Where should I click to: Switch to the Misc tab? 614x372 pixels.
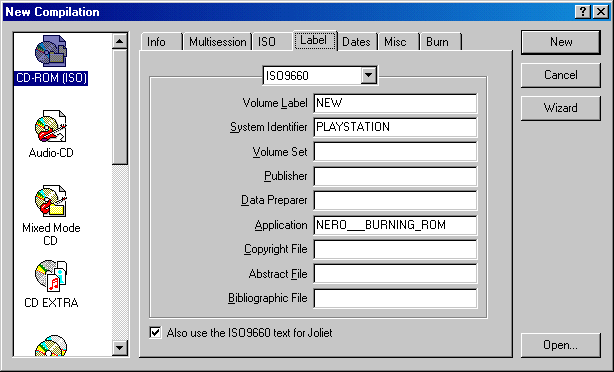click(399, 42)
